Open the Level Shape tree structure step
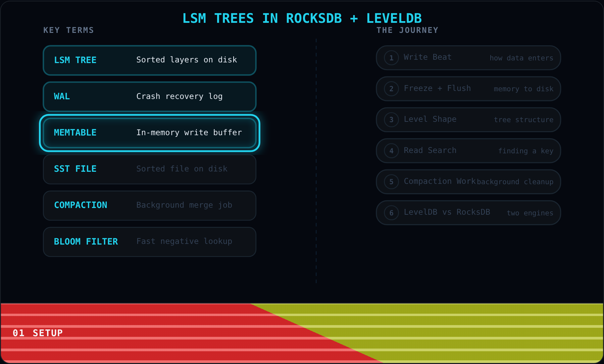604x364 pixels. tap(468, 120)
